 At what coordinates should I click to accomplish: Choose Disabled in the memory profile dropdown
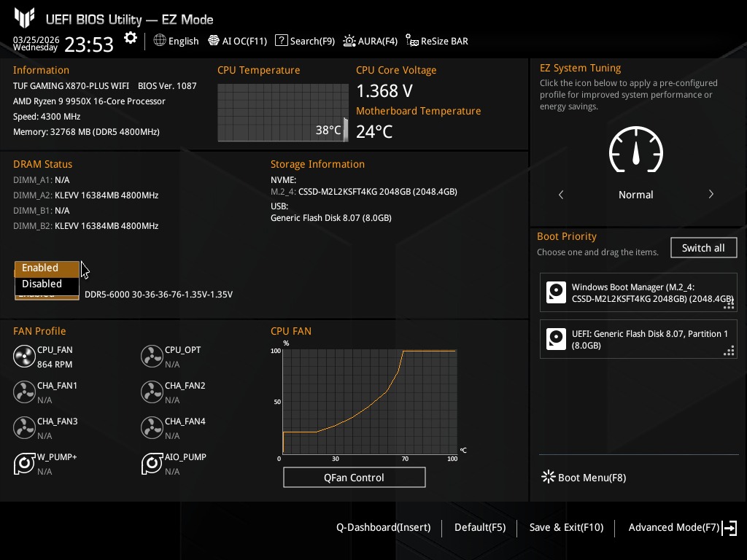(x=47, y=284)
